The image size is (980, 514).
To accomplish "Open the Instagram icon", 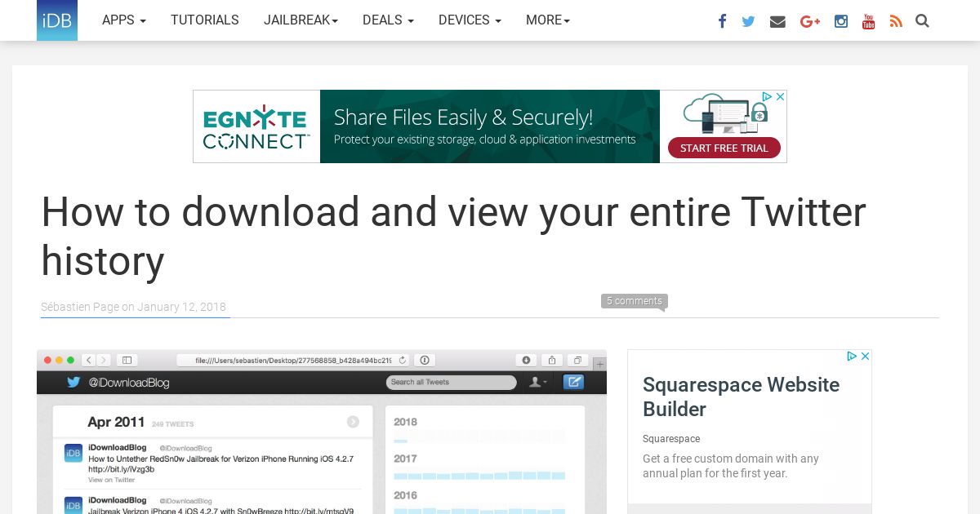I will pos(841,21).
